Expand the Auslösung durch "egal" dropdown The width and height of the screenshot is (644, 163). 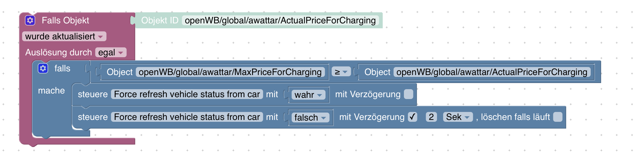(x=111, y=52)
